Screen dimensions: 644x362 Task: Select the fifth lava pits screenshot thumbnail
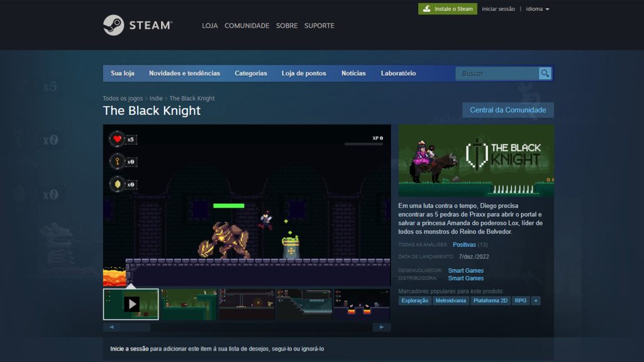(362, 304)
